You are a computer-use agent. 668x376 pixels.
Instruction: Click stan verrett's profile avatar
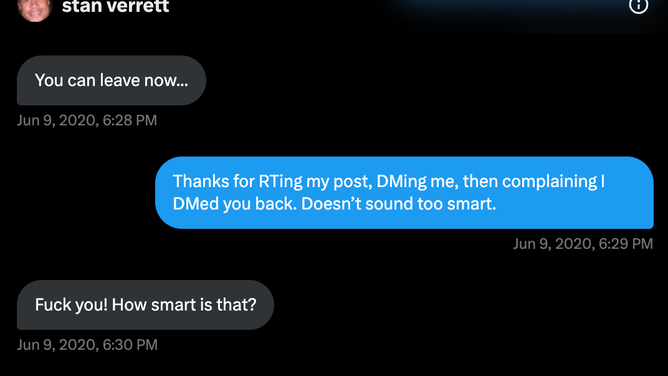point(35,9)
